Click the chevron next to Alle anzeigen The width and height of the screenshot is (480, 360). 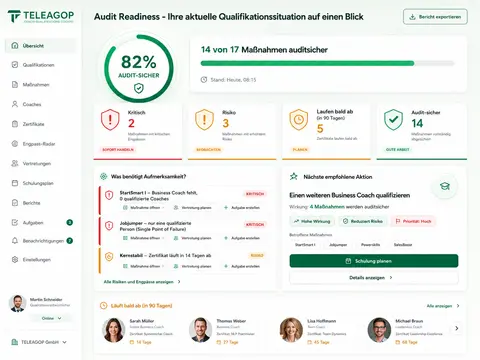458,306
